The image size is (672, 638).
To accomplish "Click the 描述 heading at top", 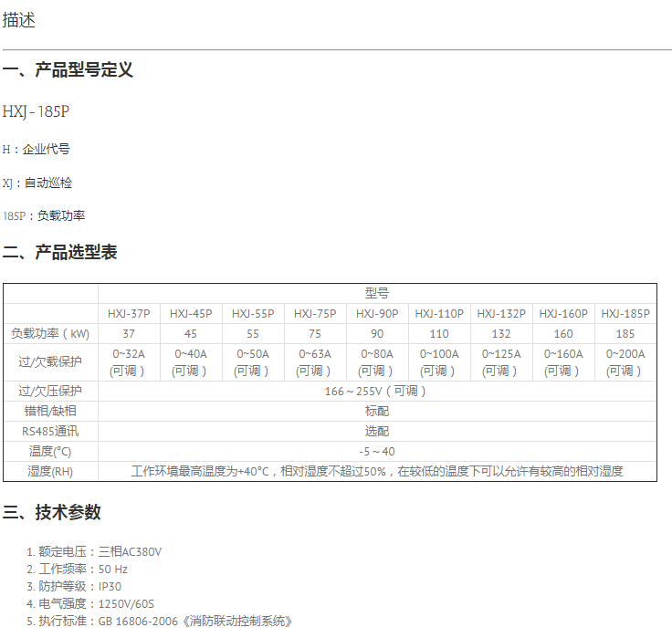I will pyautogui.click(x=19, y=20).
